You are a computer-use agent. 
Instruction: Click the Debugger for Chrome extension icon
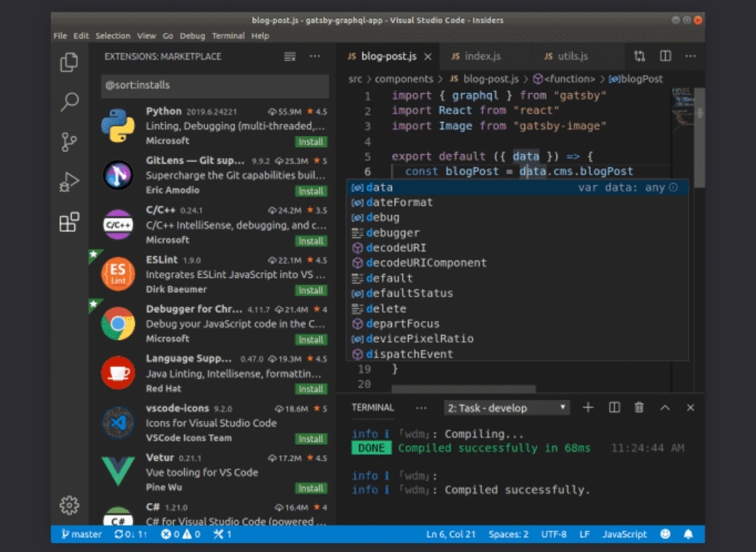(118, 324)
